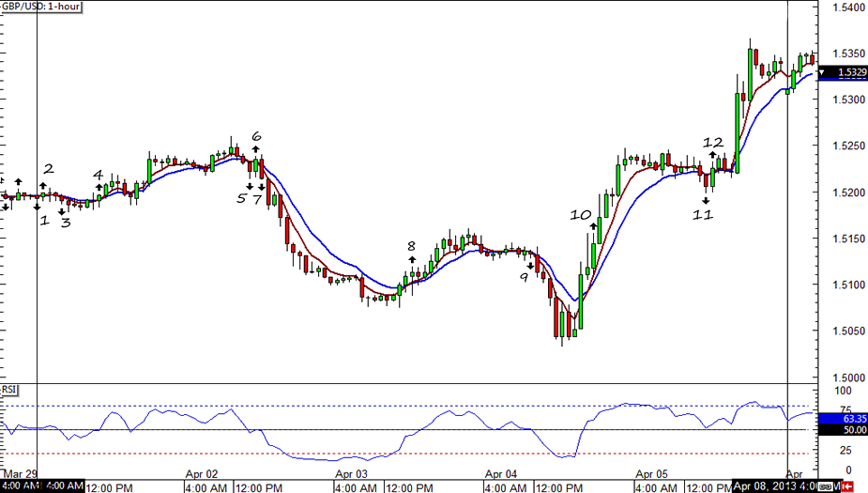The height and width of the screenshot is (493, 868).
Task: Click the Apr 02 date label
Action: coord(202,474)
